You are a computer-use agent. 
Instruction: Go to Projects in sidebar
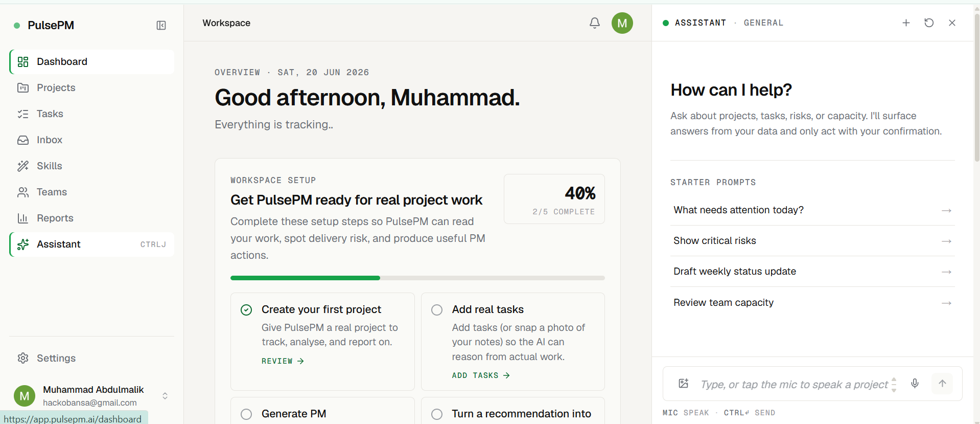[x=92, y=88]
